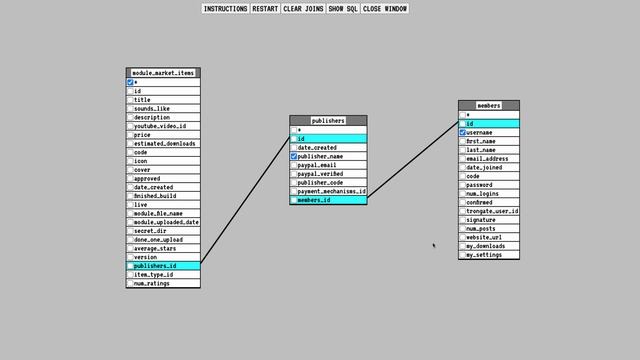Click the module_file_name field row
This screenshot has height=360, width=640.
click(x=163, y=213)
